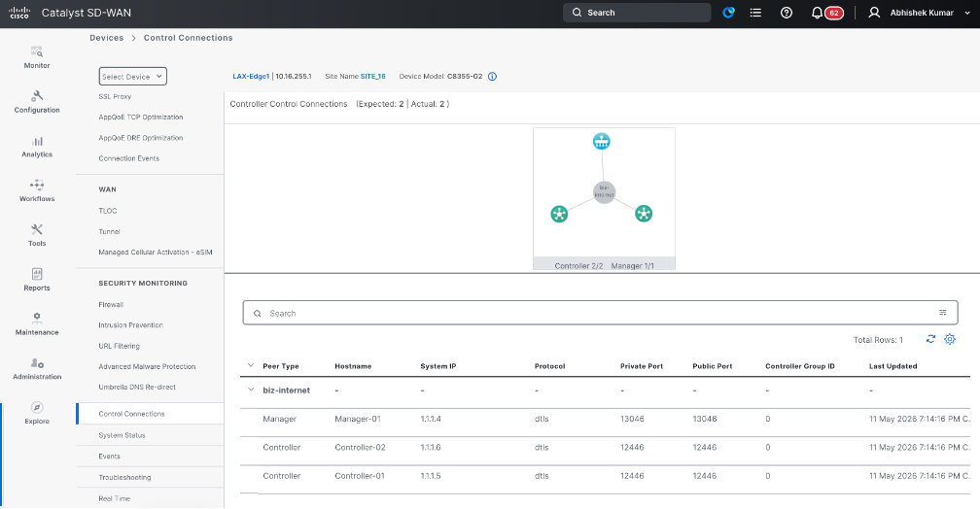Open the Maintenance icon
The image size is (980, 509).
37,319
